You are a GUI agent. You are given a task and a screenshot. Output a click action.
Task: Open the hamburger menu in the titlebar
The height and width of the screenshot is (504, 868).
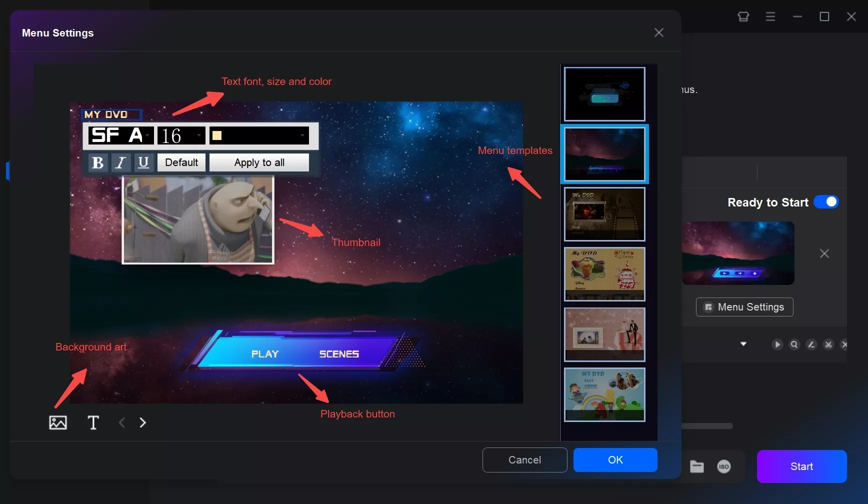(x=770, y=16)
